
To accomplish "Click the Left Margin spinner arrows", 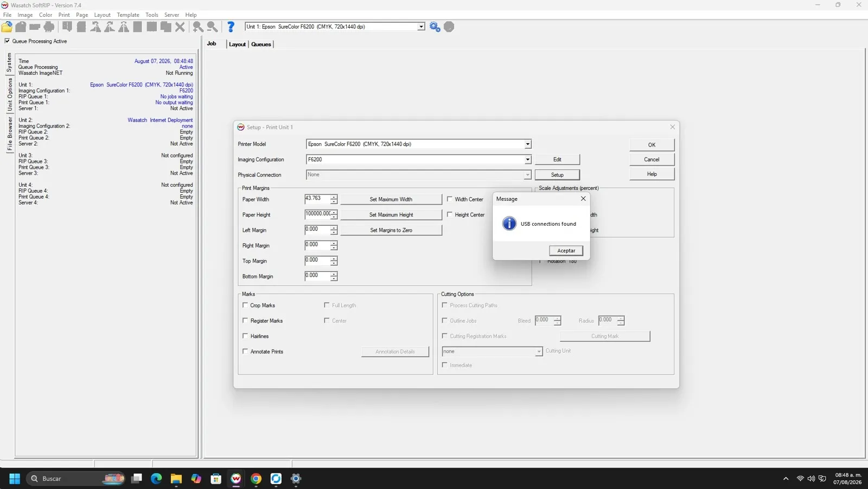I will tap(334, 230).
